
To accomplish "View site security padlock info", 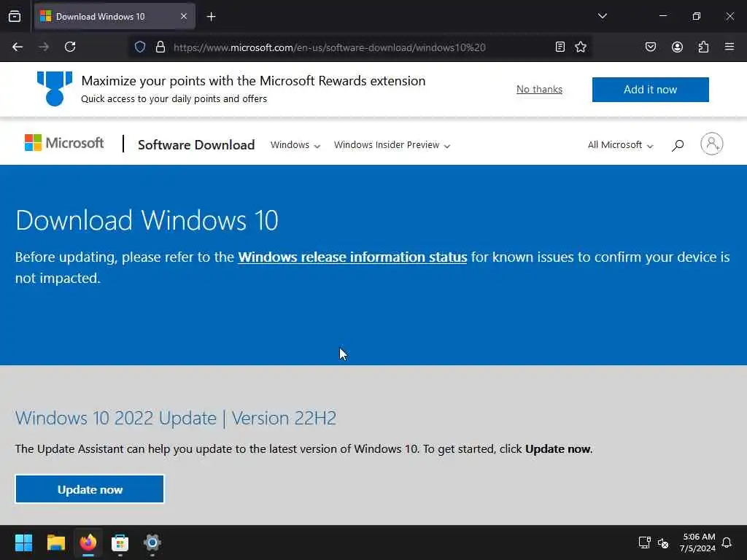I will coord(160,47).
